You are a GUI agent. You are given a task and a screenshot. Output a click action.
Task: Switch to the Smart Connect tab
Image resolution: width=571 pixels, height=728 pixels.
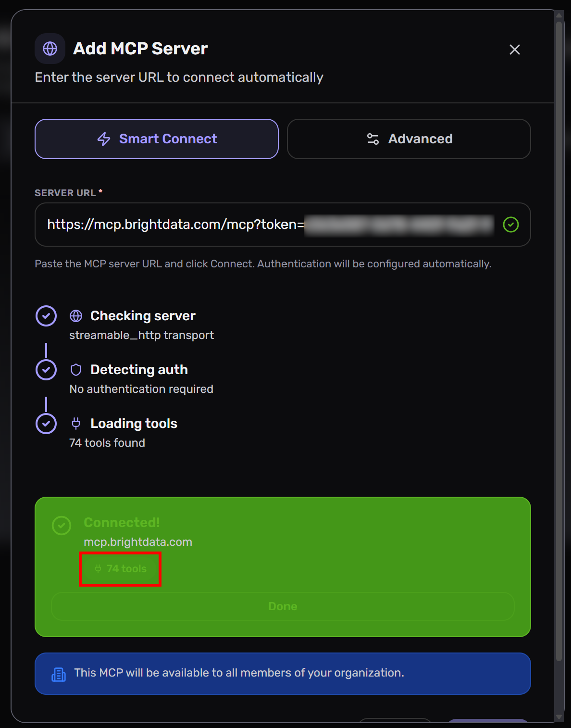pyautogui.click(x=157, y=139)
